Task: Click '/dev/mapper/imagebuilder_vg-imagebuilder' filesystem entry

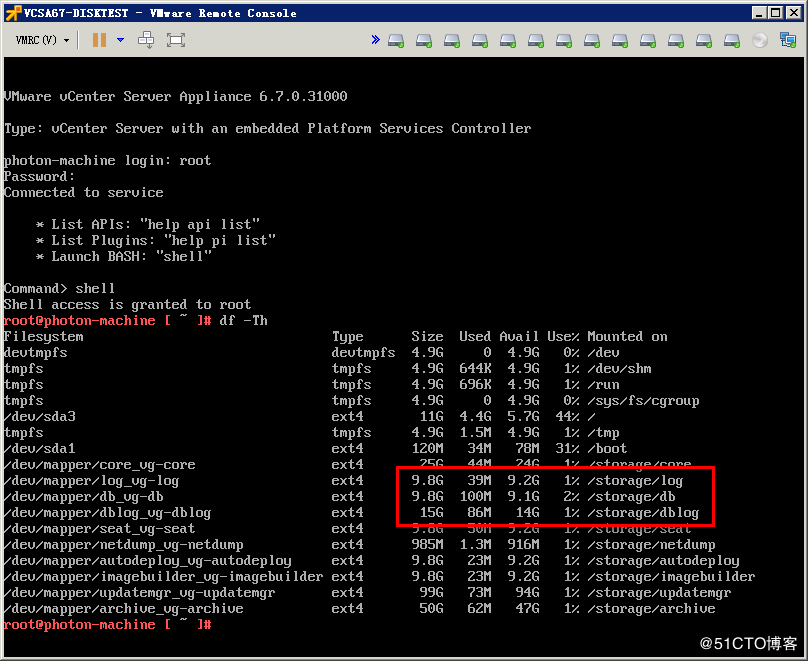Action: point(163,577)
